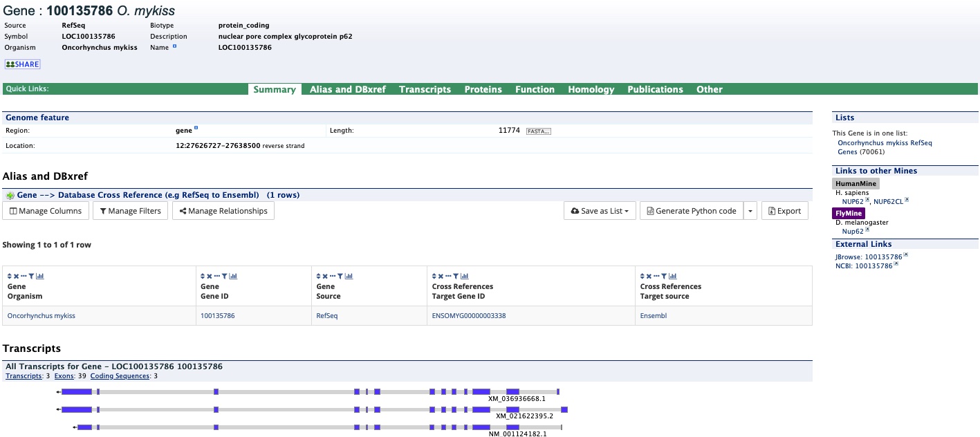
Task: Go to Transcripts quick link tab
Action: (425, 89)
